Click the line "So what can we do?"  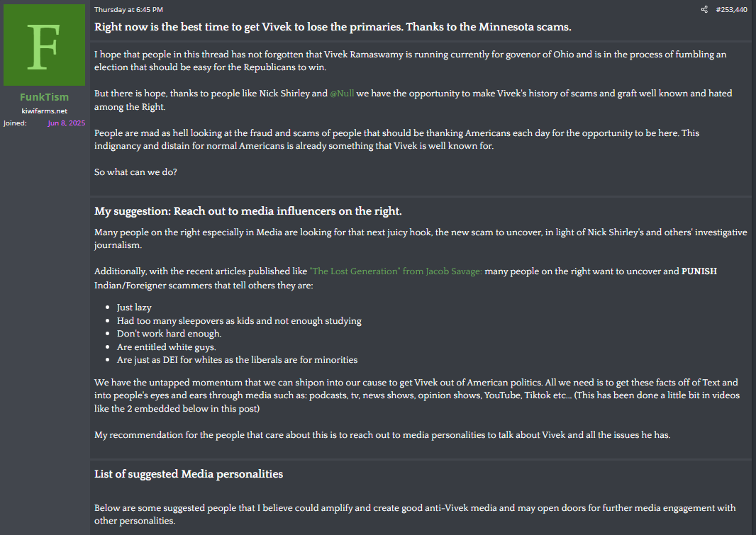[135, 172]
